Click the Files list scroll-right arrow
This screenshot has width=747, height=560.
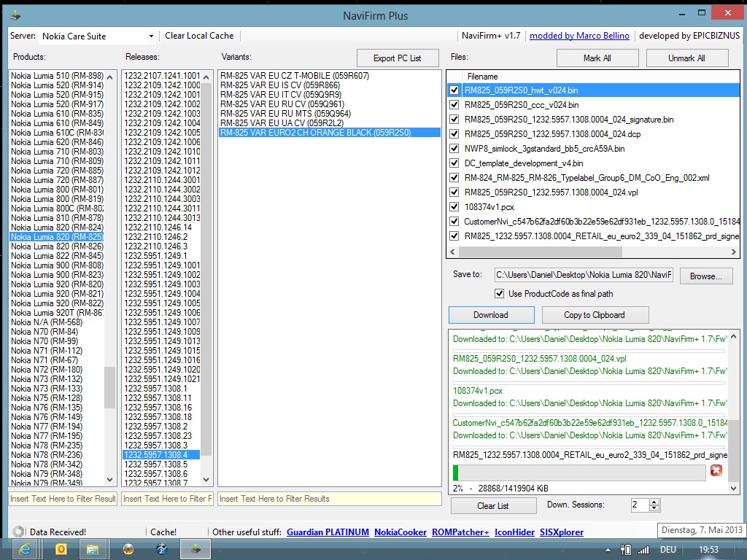point(734,252)
